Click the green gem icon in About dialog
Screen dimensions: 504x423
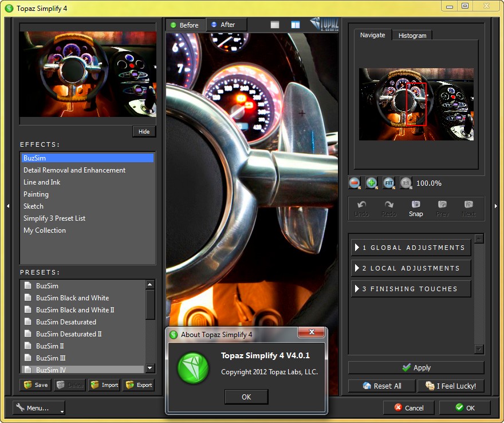pyautogui.click(x=193, y=367)
